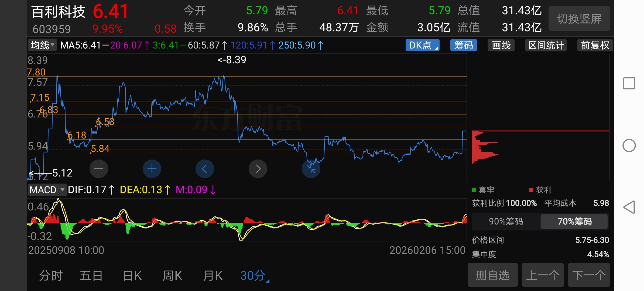Click the zoom-out minus chart button
The width and height of the screenshot is (644, 291).
coord(99,169)
